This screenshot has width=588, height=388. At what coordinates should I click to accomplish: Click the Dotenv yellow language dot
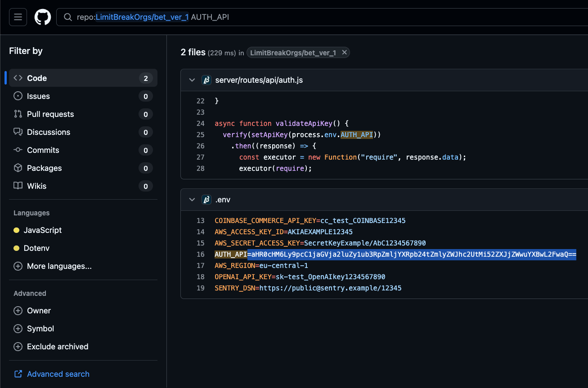click(x=17, y=248)
